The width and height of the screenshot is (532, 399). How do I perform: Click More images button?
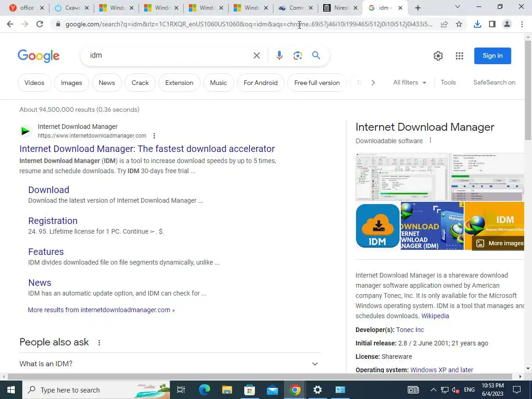coord(498,243)
